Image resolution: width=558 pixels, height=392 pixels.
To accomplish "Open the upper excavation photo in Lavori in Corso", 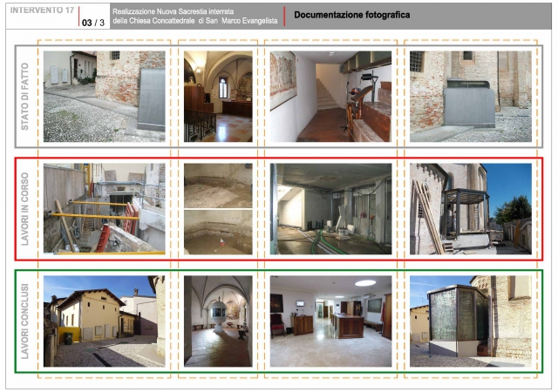I will [x=217, y=185].
